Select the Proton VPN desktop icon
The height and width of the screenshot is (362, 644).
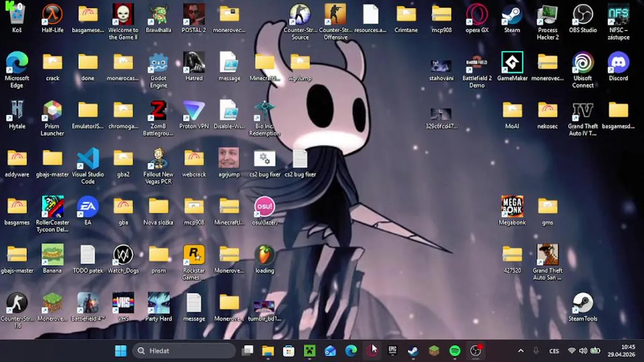[x=194, y=115]
